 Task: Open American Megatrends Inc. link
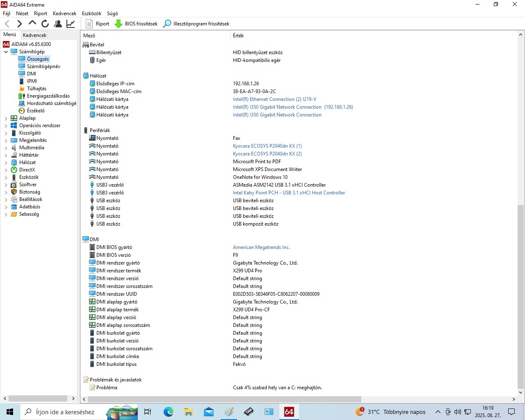pyautogui.click(x=261, y=247)
